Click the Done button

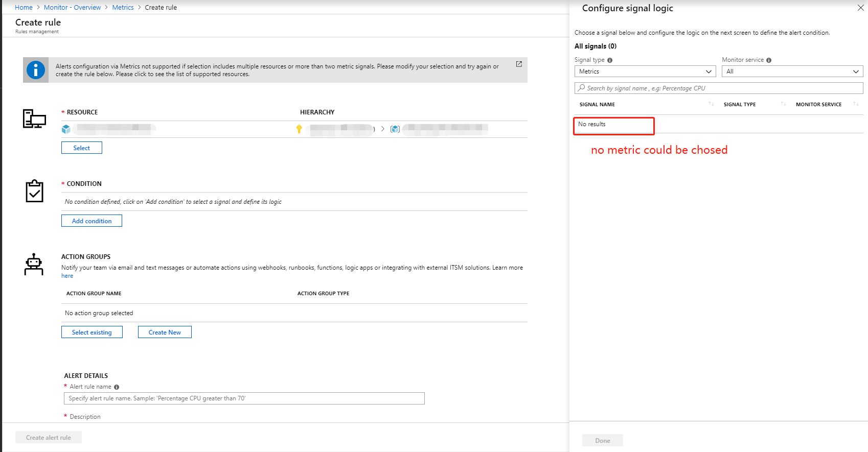pos(603,440)
